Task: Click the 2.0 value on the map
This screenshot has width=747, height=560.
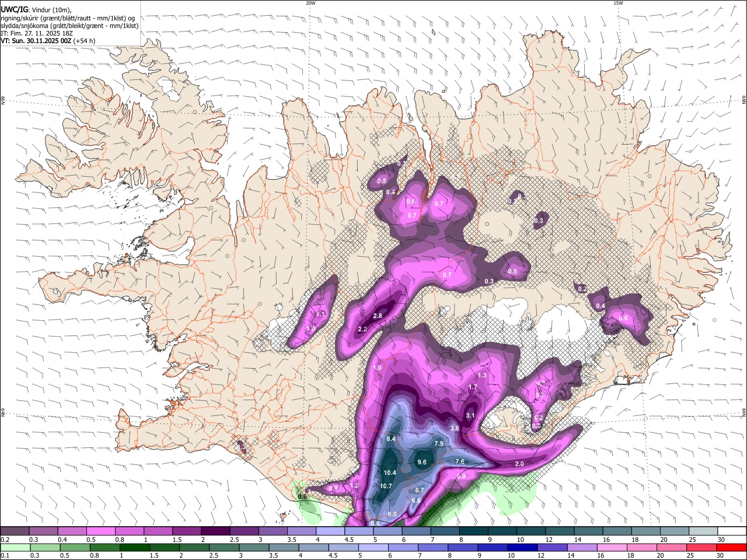Action: pos(519,464)
